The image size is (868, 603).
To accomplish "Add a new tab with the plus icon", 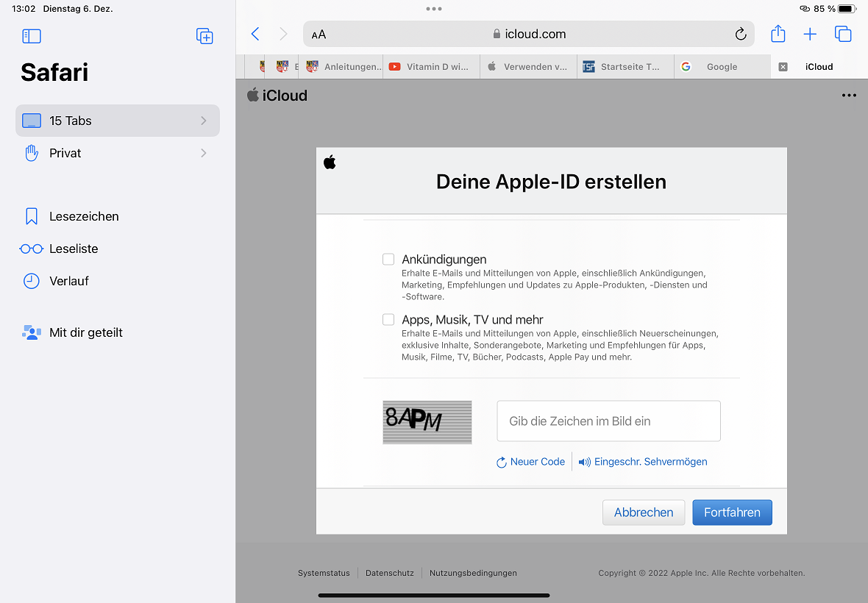I will [810, 35].
